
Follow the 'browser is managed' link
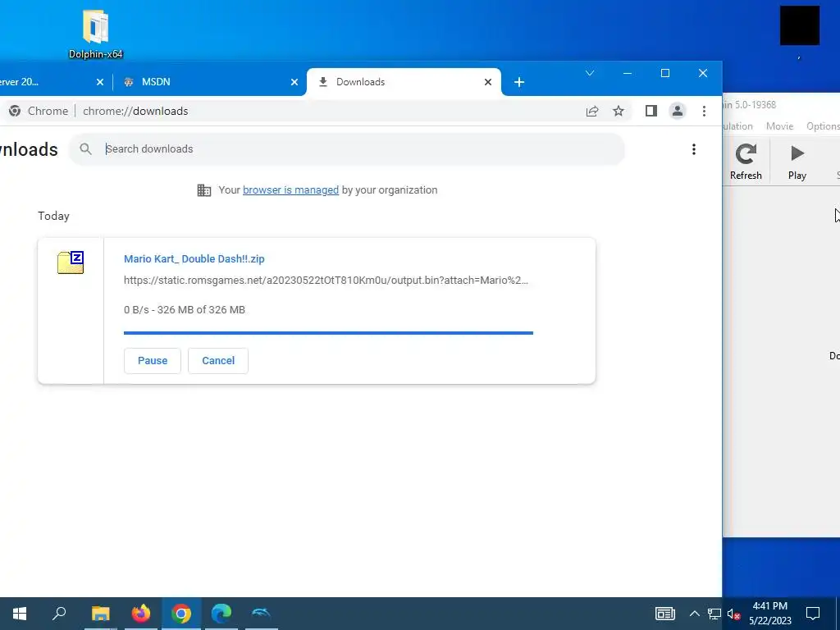point(290,190)
